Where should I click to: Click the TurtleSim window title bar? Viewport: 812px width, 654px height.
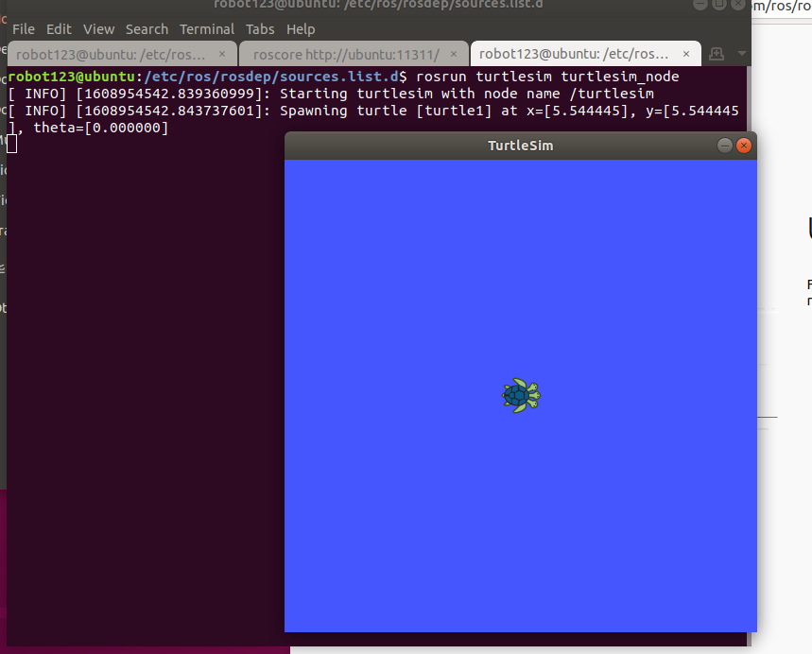coord(520,146)
